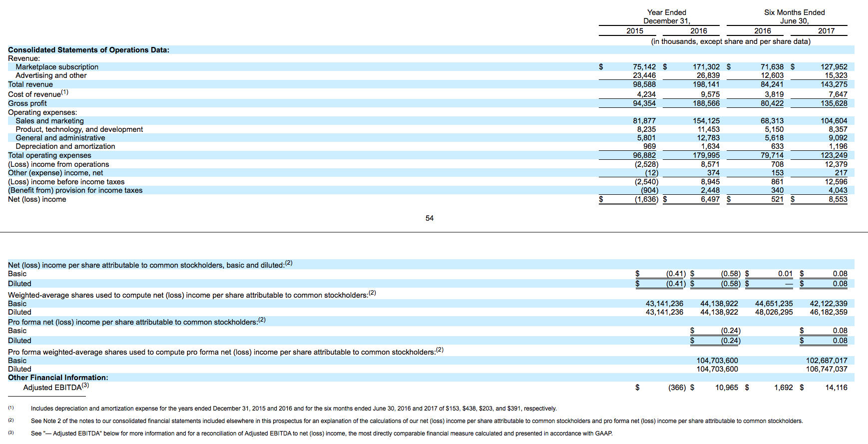The height and width of the screenshot is (444, 868).
Task: Click '(Benefit from) provision for income taxes' label
Action: 75,190
